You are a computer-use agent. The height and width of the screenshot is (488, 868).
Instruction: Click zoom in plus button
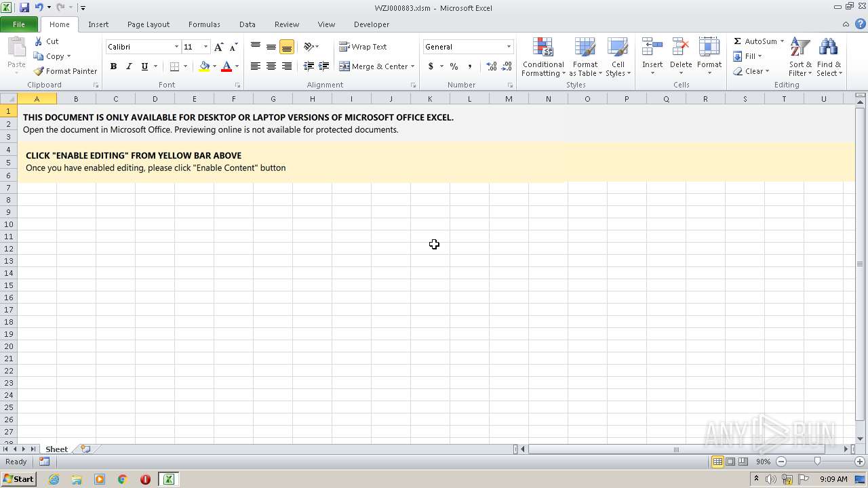pos(859,462)
